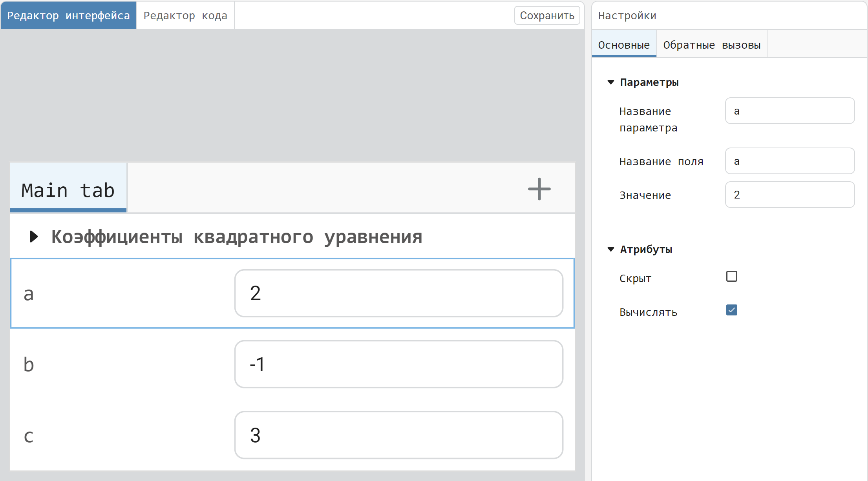Select the Редактор интерфейса tab
The width and height of the screenshot is (868, 481).
tap(68, 15)
